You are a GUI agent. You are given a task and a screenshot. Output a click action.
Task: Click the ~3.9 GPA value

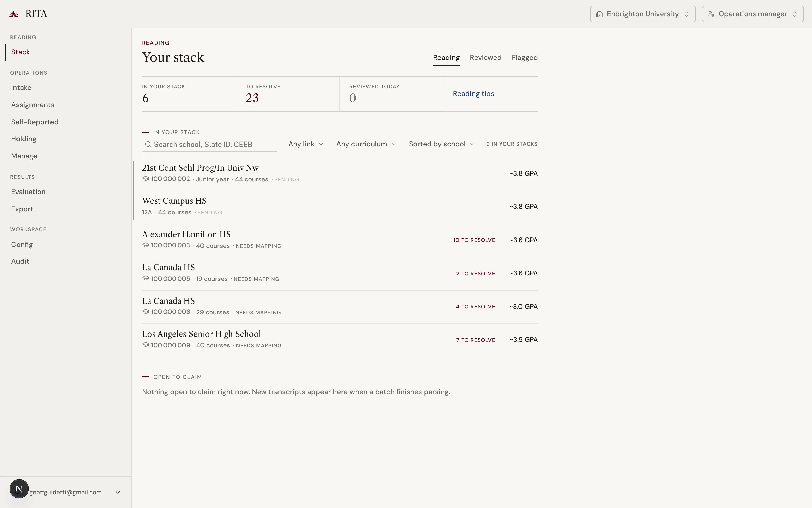coord(523,340)
